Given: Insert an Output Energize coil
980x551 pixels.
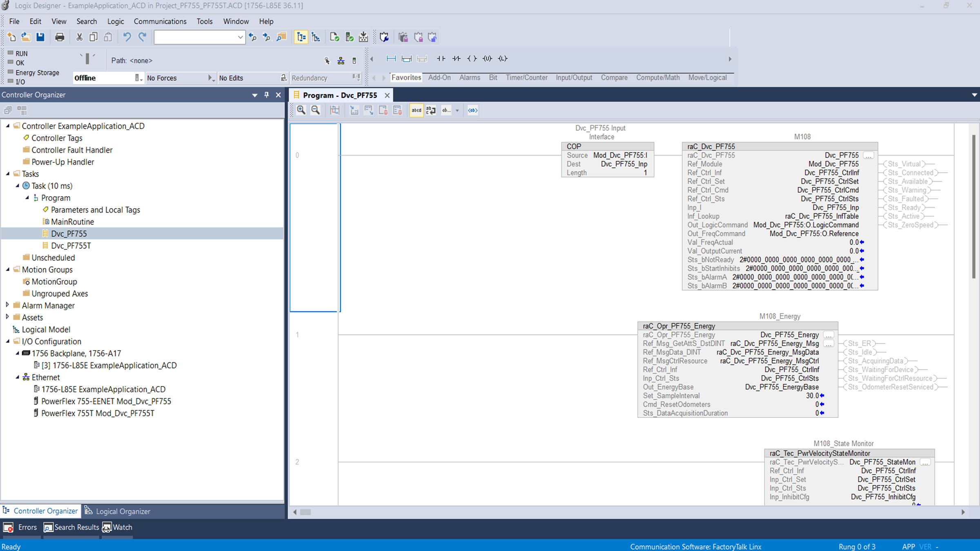Looking at the screenshot, I should (x=472, y=59).
